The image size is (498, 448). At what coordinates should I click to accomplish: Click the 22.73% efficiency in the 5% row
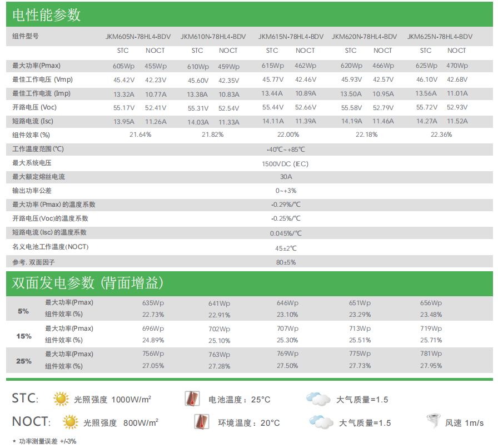(x=153, y=315)
